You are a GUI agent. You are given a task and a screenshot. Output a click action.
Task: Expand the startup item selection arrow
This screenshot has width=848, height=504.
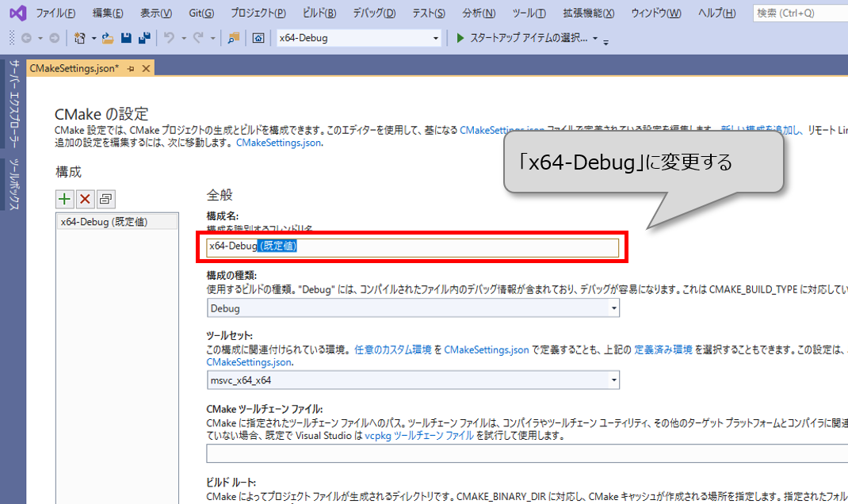(x=595, y=38)
